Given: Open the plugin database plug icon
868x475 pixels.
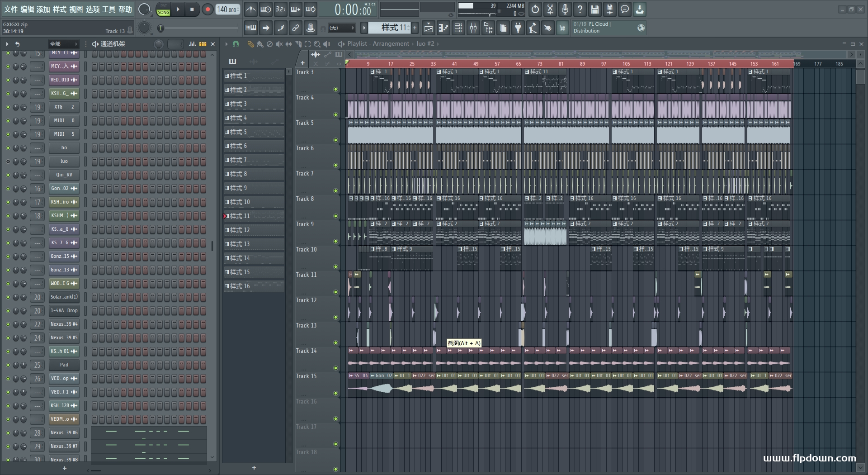Looking at the screenshot, I should [x=518, y=28].
